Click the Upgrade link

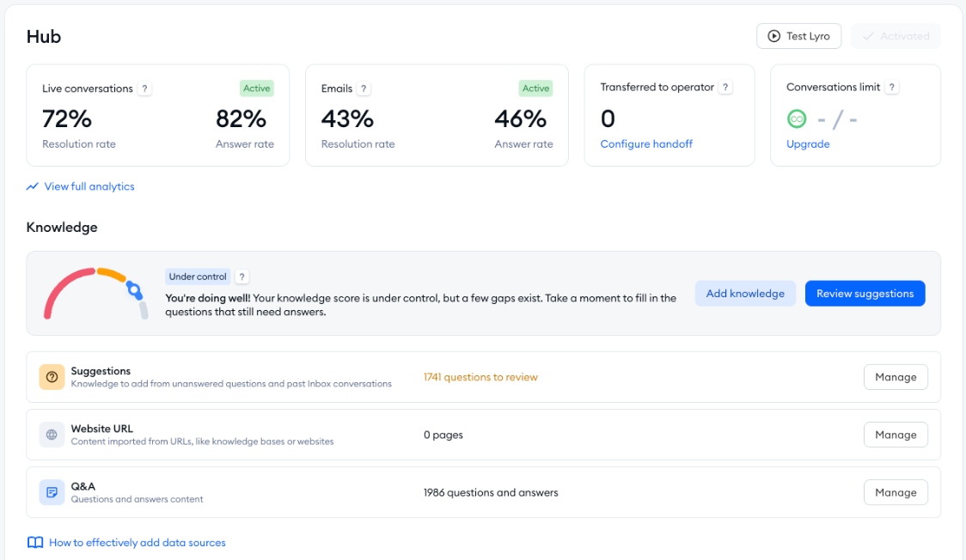[x=807, y=143]
